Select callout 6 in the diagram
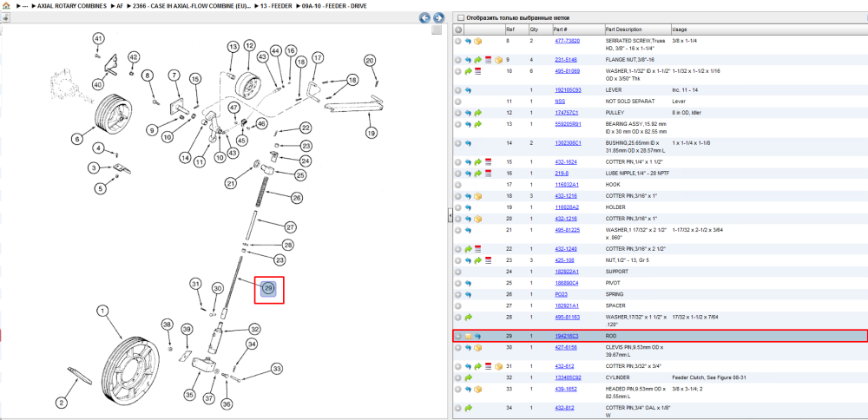The height and width of the screenshot is (420, 868). [77, 140]
